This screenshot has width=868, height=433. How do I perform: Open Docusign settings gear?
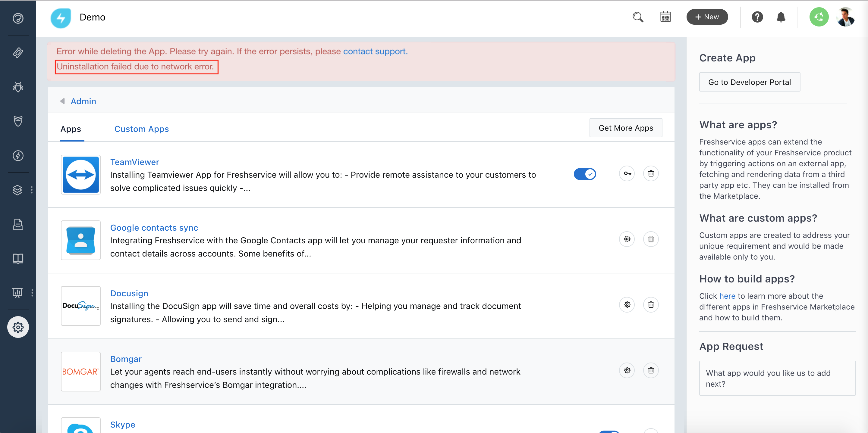point(627,305)
